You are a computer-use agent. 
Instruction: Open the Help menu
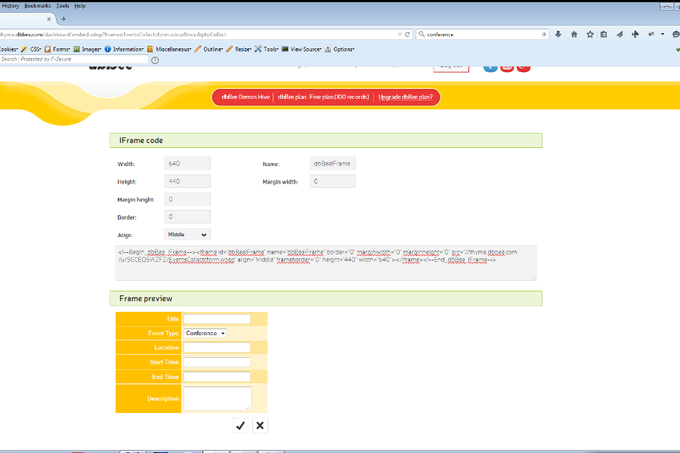(x=80, y=6)
